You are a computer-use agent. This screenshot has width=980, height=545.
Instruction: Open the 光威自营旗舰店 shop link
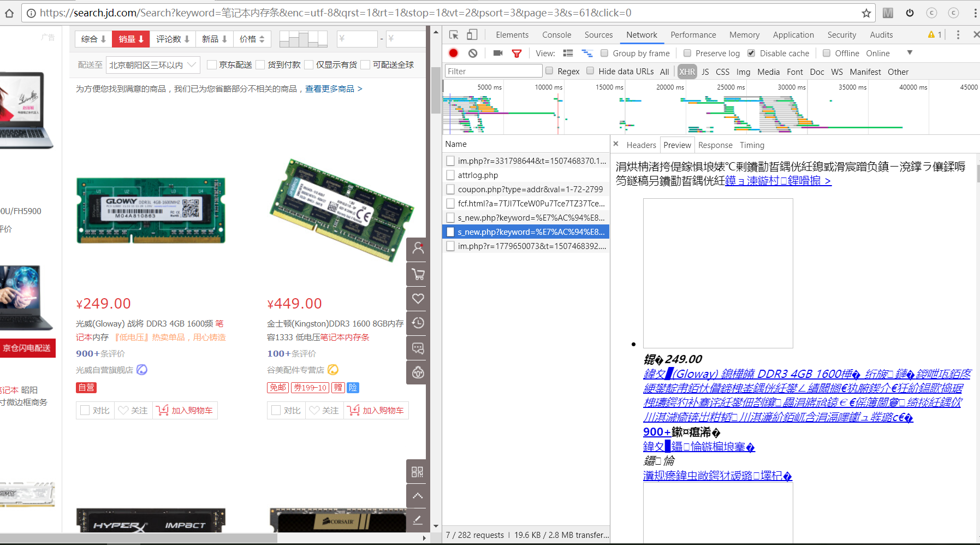pos(104,370)
